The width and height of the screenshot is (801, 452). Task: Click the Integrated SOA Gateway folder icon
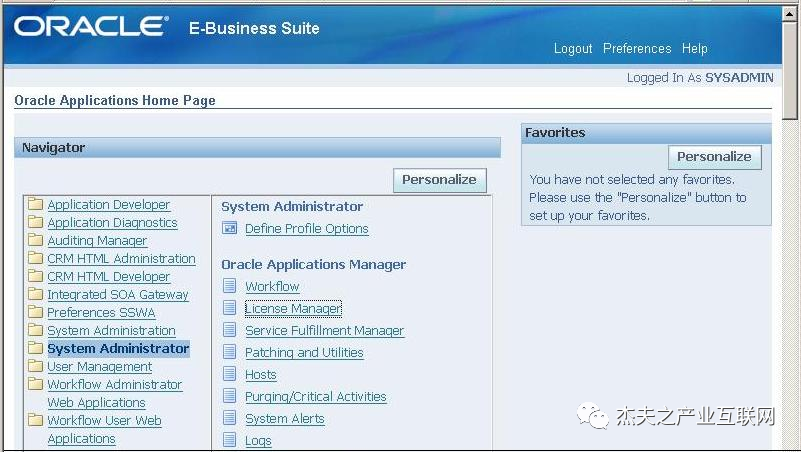click(35, 294)
